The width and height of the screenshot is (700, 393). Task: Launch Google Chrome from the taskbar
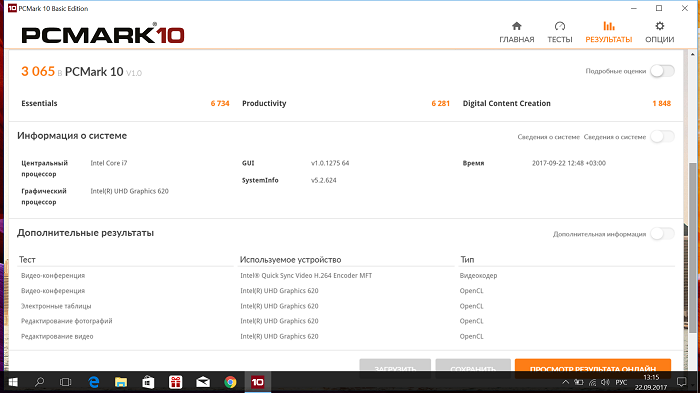230,382
